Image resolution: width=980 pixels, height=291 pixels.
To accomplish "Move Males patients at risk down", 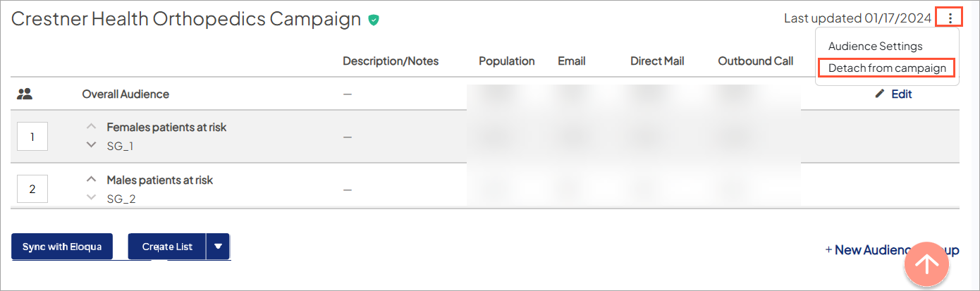I will (90, 198).
